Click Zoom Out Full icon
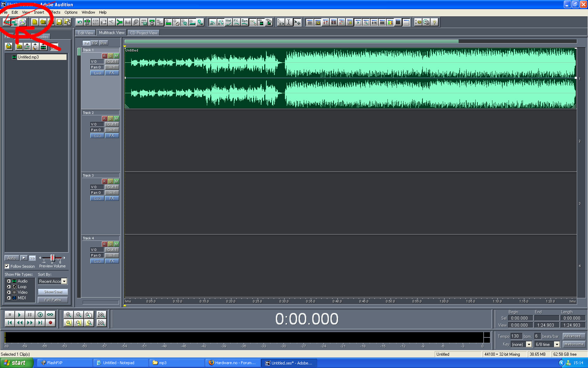Image resolution: width=588 pixels, height=368 pixels. click(x=89, y=315)
